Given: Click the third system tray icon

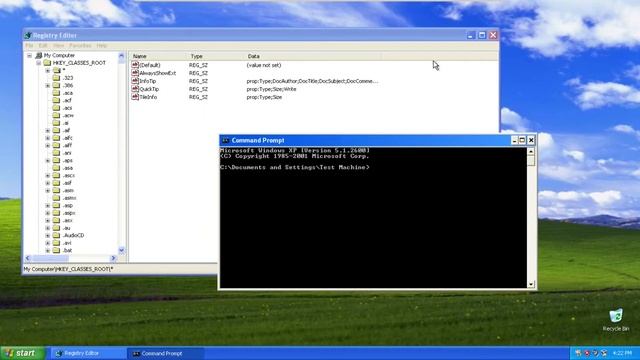Looking at the screenshot, I should (x=595, y=353).
